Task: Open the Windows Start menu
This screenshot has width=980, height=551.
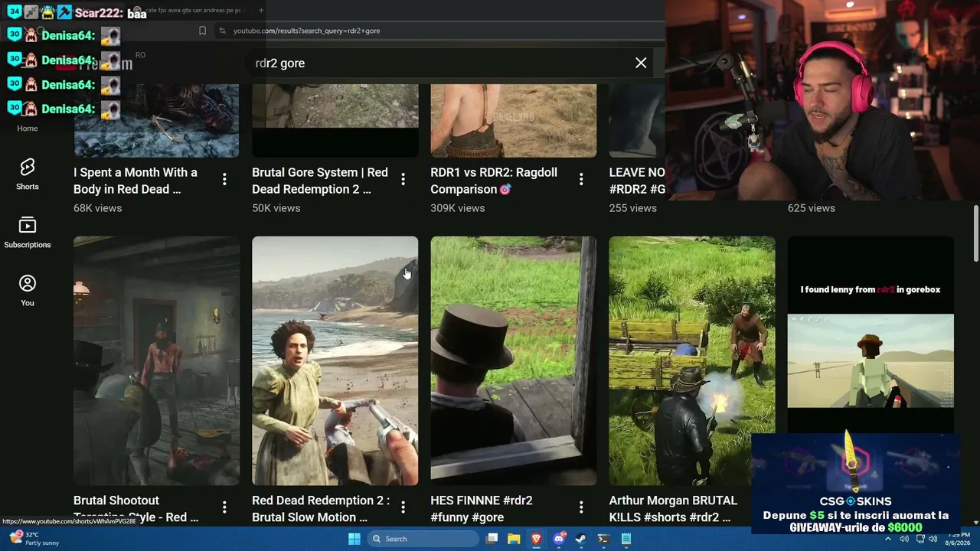Action: (354, 539)
